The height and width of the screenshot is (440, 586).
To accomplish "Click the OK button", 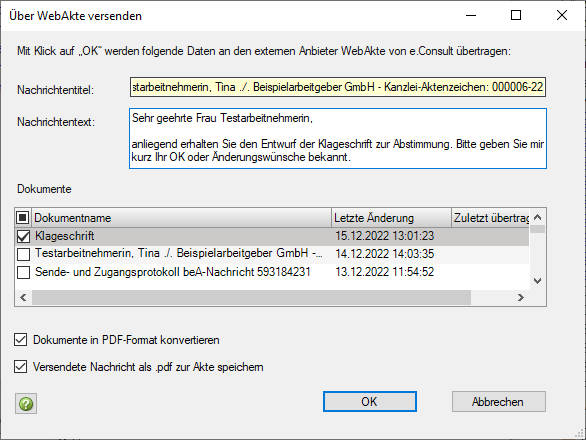I will click(370, 401).
